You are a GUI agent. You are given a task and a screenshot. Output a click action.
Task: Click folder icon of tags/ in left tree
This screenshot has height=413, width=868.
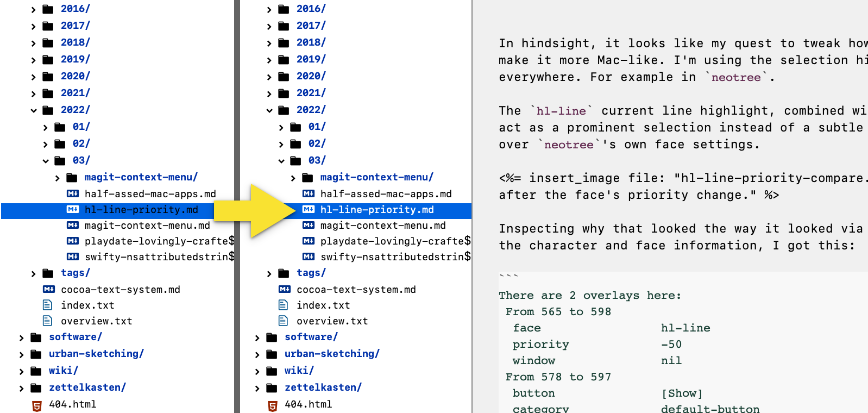pyautogui.click(x=48, y=273)
